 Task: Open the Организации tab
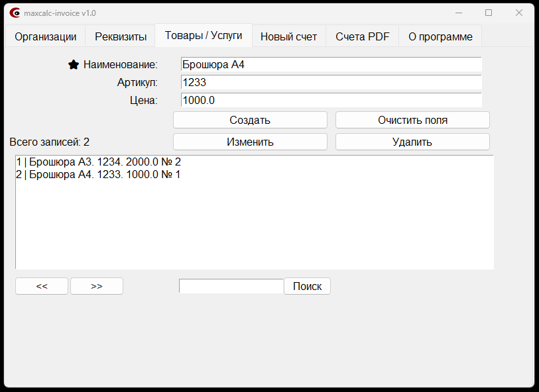[45, 36]
